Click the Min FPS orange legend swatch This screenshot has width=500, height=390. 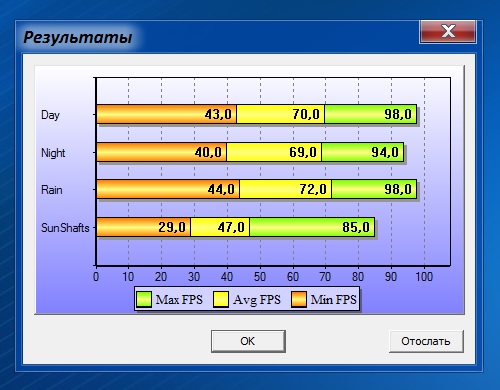point(299,299)
